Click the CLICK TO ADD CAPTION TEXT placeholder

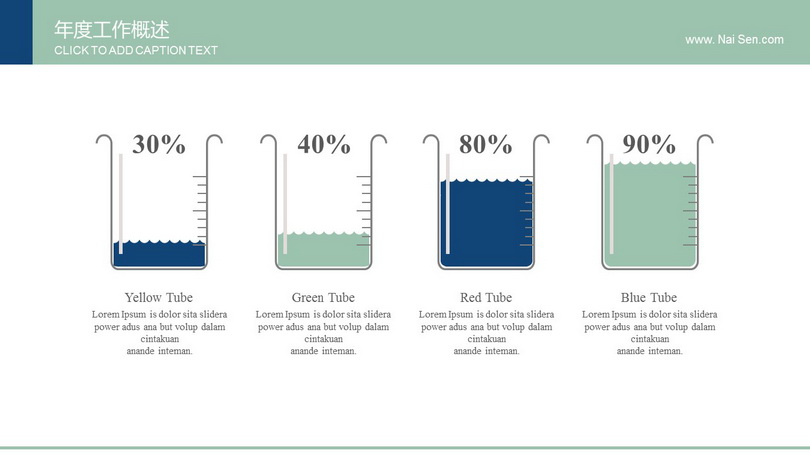pyautogui.click(x=136, y=51)
